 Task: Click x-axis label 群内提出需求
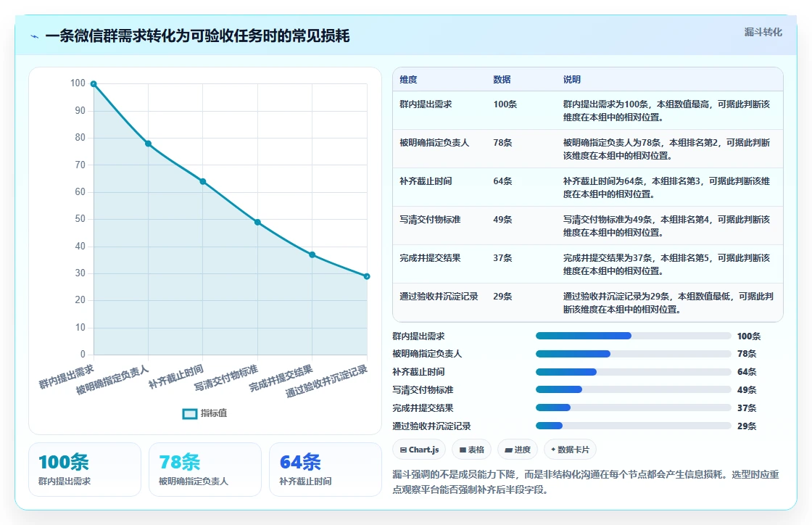(67, 376)
